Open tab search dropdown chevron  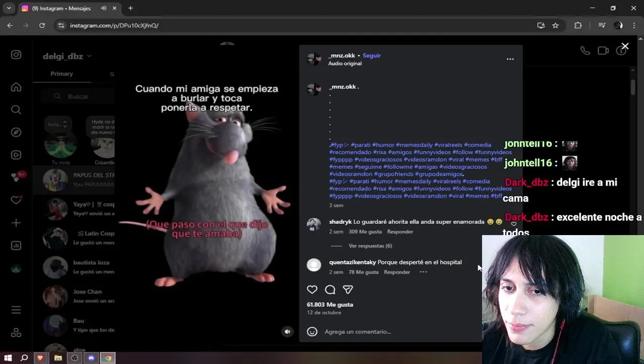click(9, 8)
